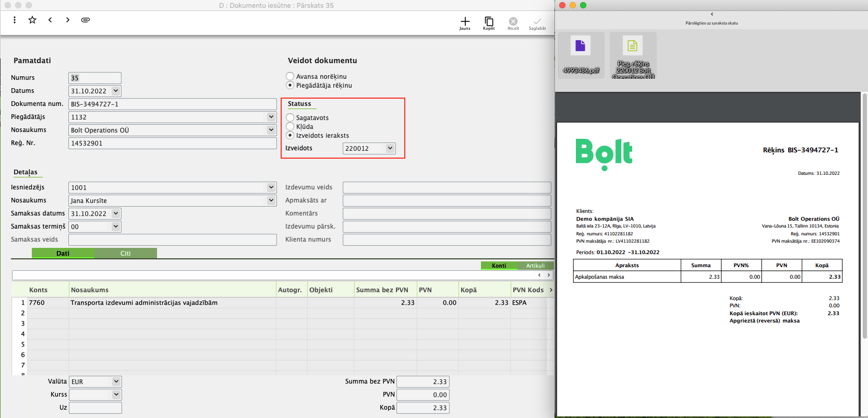Save record with Saglabāt icon
The image size is (868, 418).
pos(537,23)
